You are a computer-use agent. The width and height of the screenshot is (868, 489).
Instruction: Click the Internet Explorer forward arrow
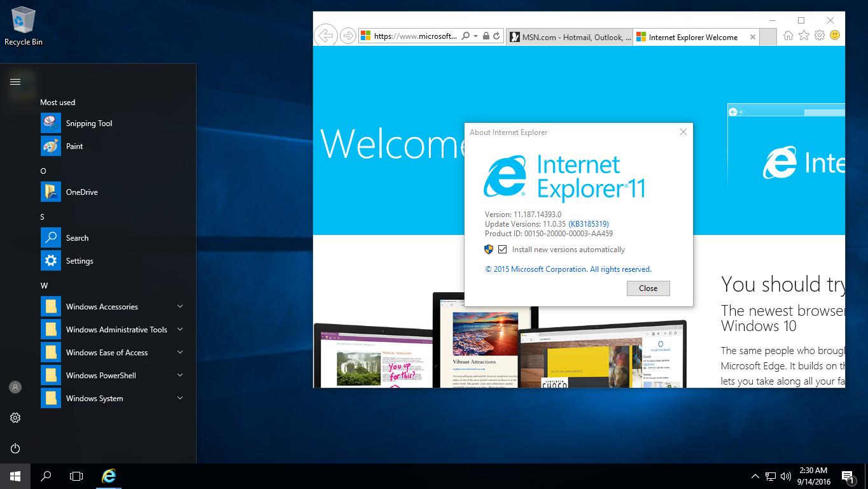click(x=347, y=36)
